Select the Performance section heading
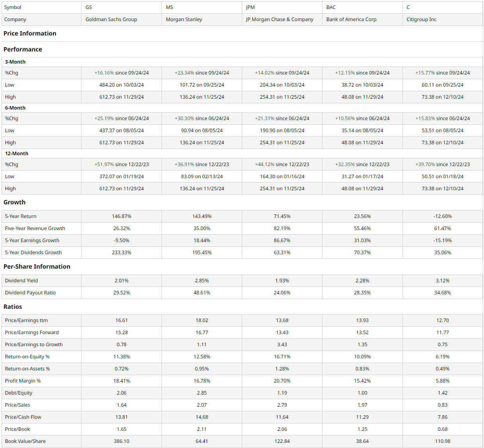 point(23,50)
